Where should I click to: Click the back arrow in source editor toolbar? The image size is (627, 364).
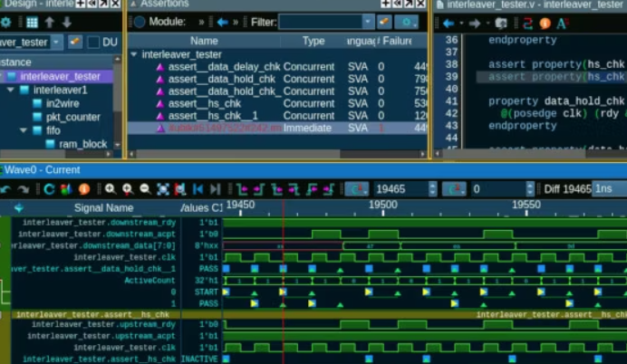448,23
